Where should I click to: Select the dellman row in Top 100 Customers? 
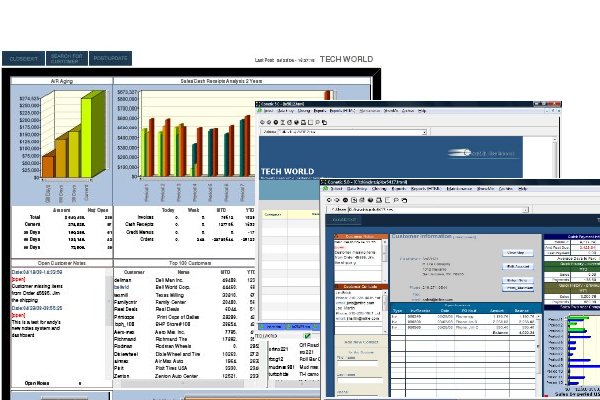(x=184, y=280)
